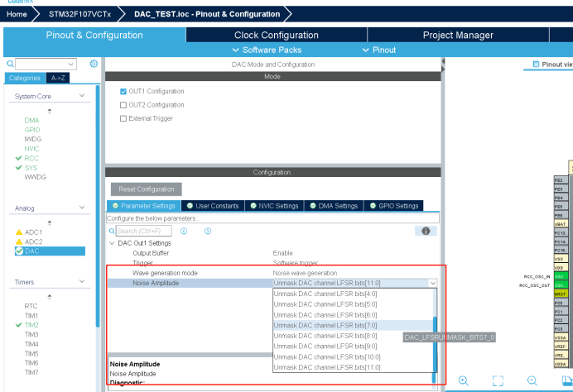Click the STM32F107VCTx breadcrumb
573x392 pixels.
[x=79, y=14]
